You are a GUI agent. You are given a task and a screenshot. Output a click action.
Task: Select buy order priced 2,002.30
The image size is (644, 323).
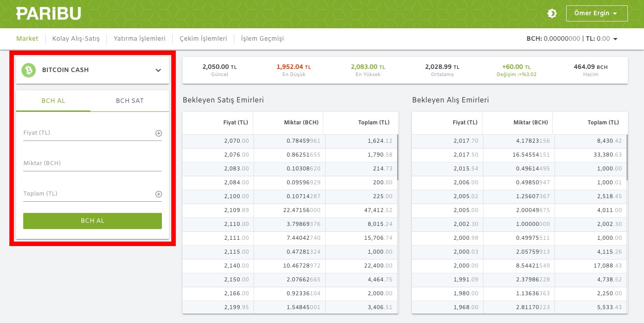[519, 225]
